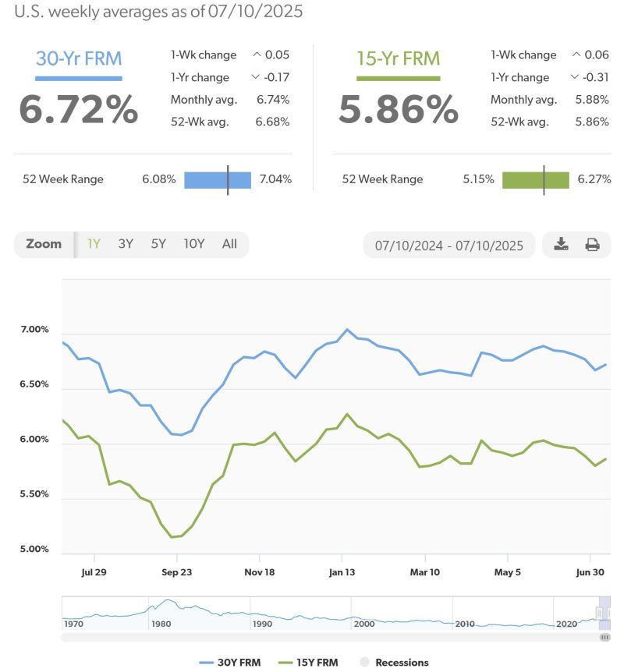The image size is (624, 672).
Task: Toggle the 30Y FRM legend series
Action: [x=230, y=662]
